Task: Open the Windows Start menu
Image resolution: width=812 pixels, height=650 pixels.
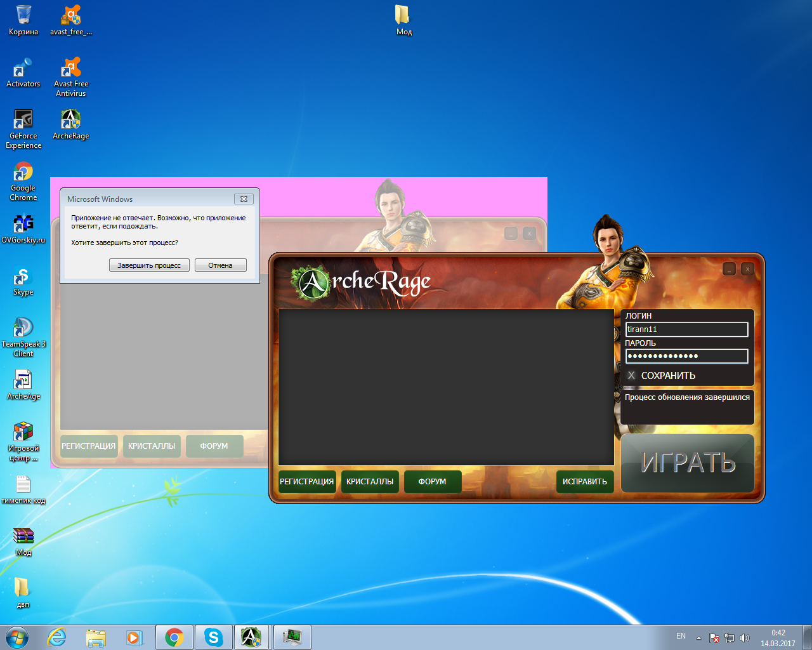Action: tap(17, 637)
